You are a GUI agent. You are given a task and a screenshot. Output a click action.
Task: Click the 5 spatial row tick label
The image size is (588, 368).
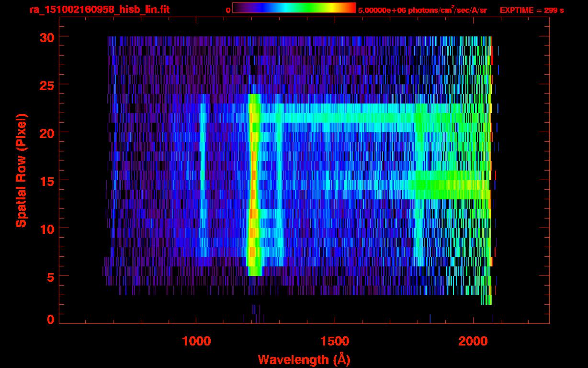50,276
